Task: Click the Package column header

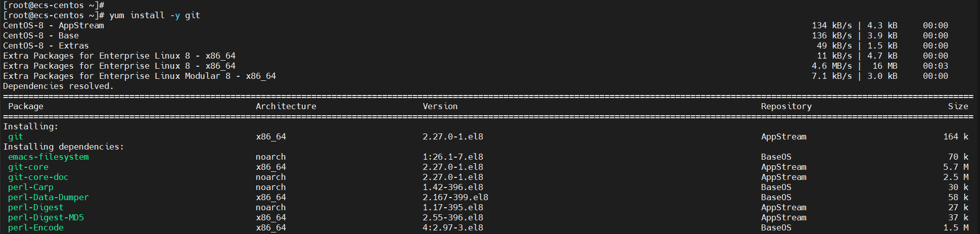Action: point(26,106)
